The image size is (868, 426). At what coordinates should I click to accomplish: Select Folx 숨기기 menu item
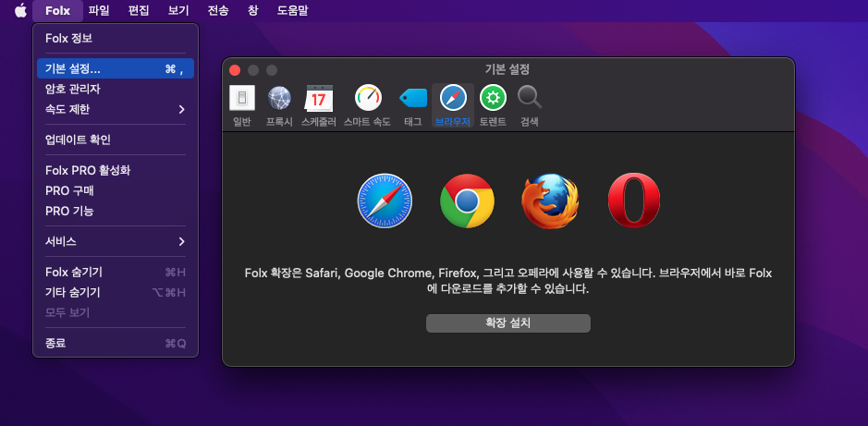tap(116, 273)
